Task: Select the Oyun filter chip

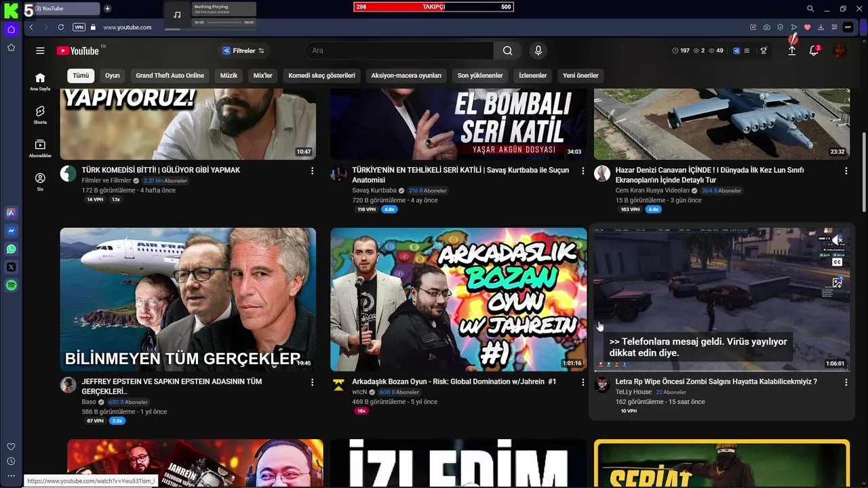Action: (112, 75)
